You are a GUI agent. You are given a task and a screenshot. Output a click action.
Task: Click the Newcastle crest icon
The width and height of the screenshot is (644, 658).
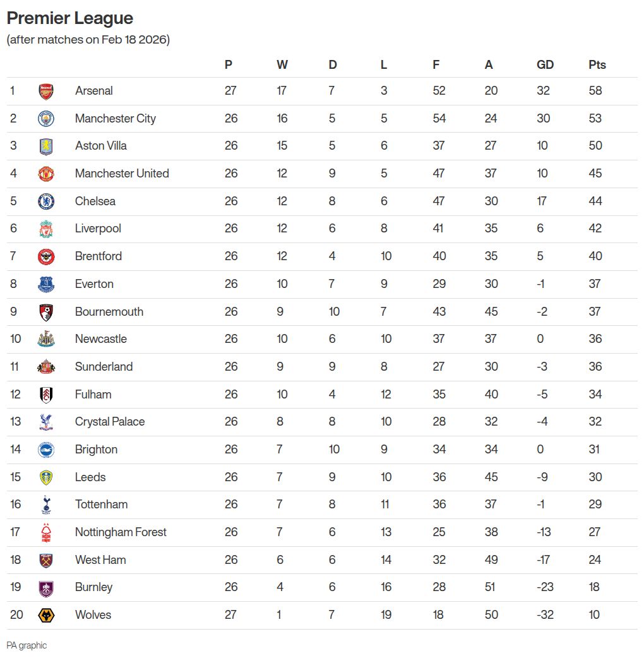click(46, 339)
